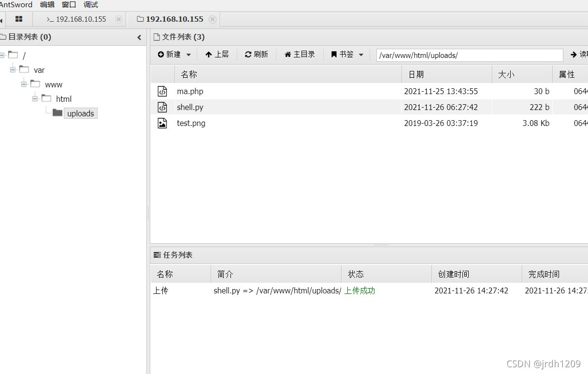This screenshot has height=374, width=588.
Task: Click task description shell.py => /var/www/html/uploads/
Action: pyautogui.click(x=277, y=291)
